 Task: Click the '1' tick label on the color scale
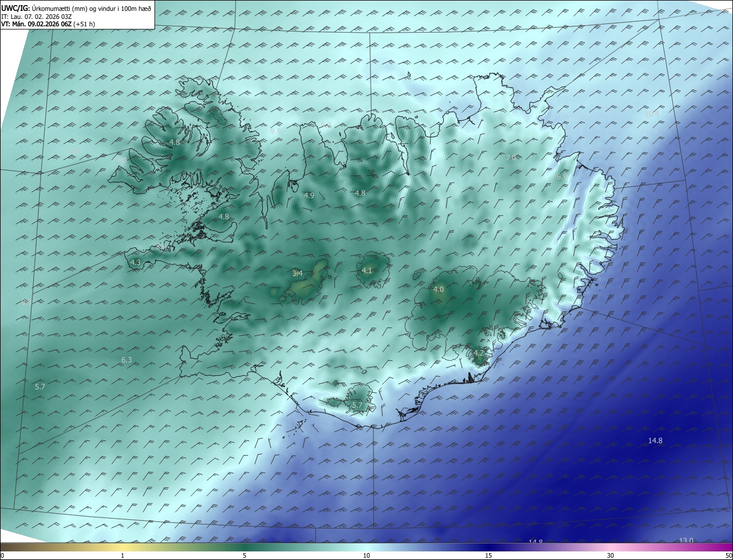[123, 555]
